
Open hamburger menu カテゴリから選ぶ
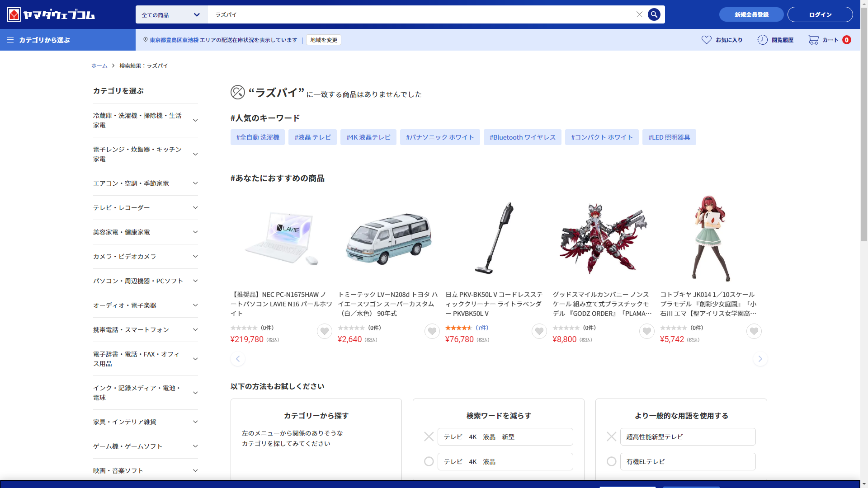10,40
